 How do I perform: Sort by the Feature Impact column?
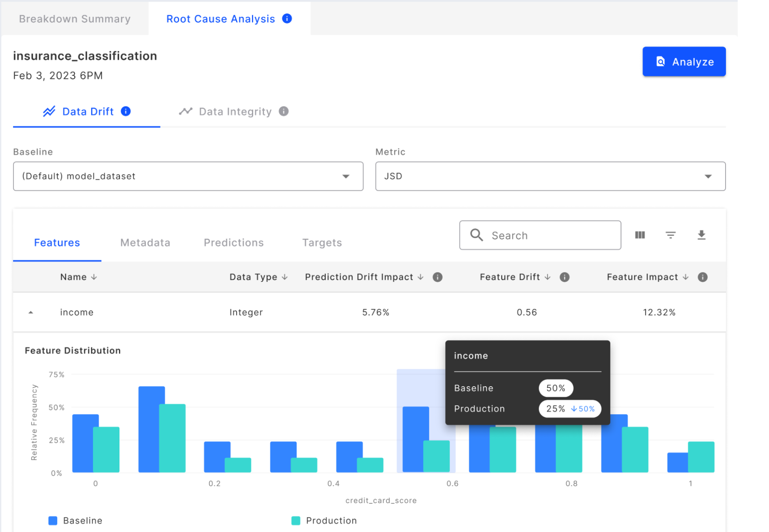[648, 277]
